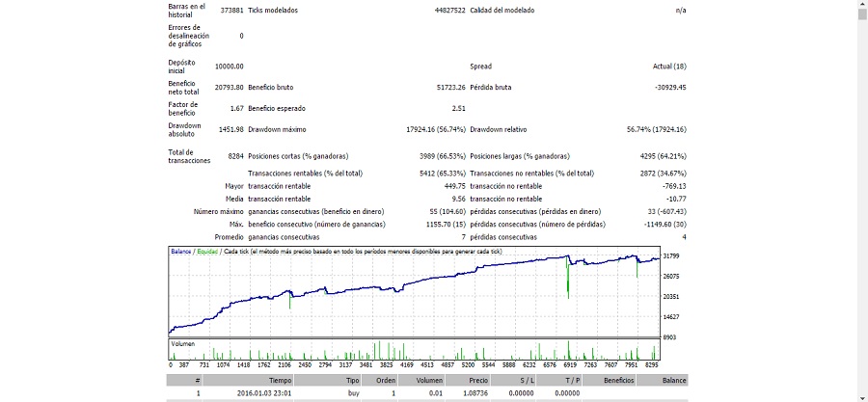
Task: Click the Tiempo column header
Action: (280, 381)
